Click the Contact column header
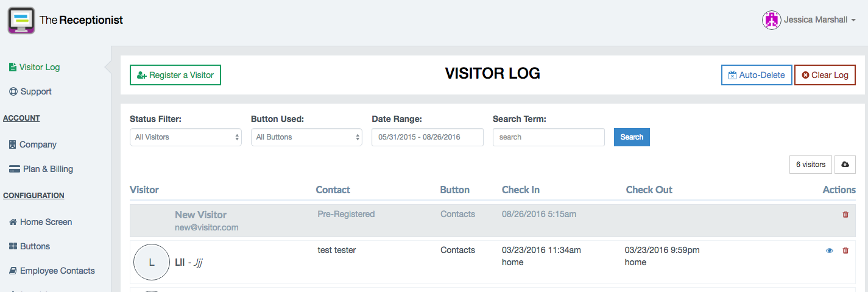This screenshot has height=292, width=868. coord(333,190)
